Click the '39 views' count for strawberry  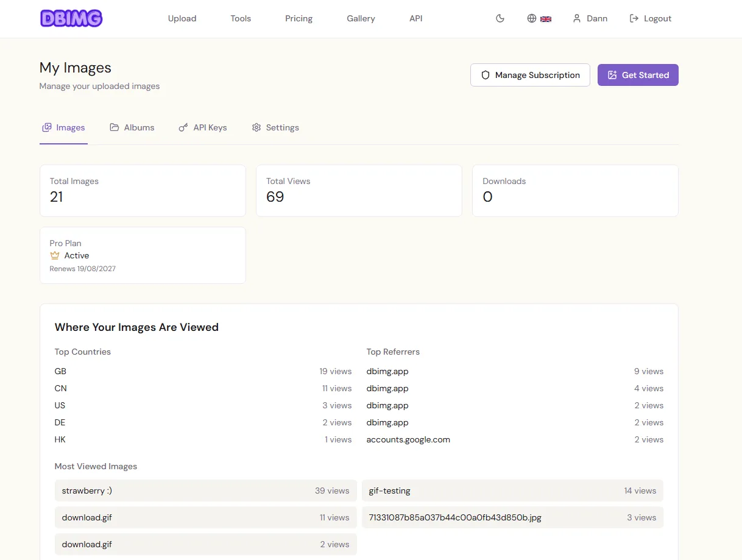(332, 491)
